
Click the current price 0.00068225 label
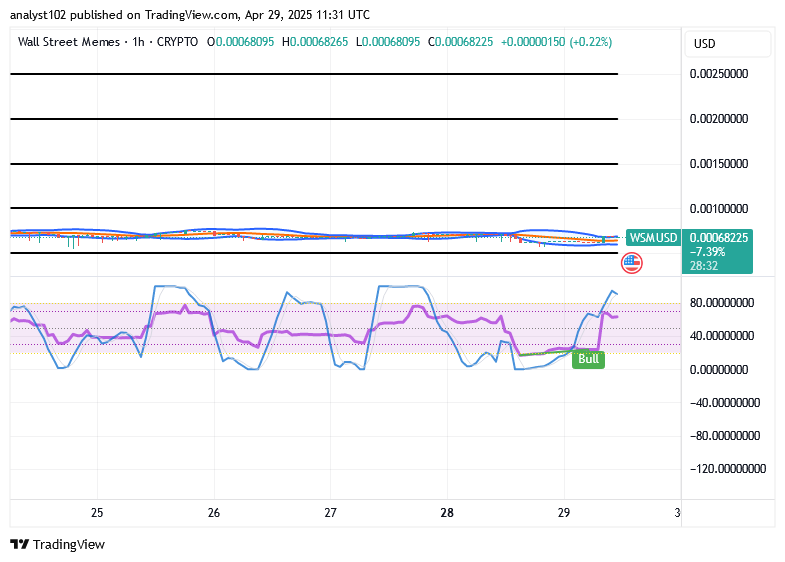(719, 238)
